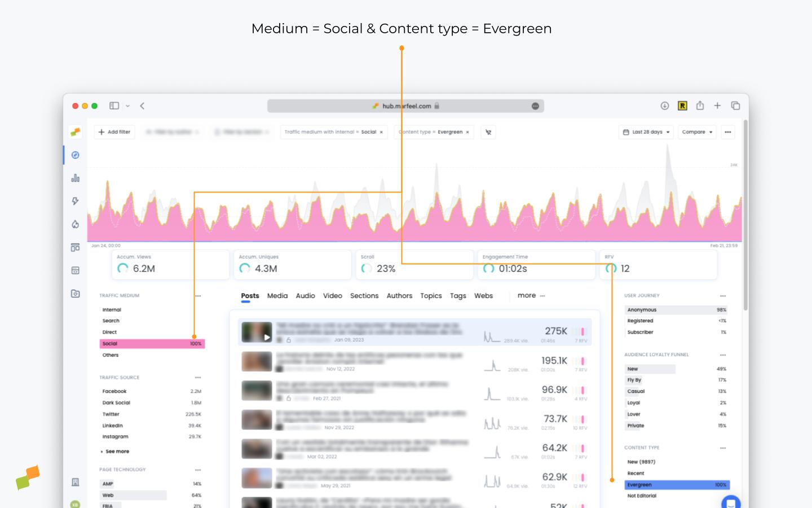Switch to the Authors tab
The height and width of the screenshot is (508, 812).
click(399, 295)
